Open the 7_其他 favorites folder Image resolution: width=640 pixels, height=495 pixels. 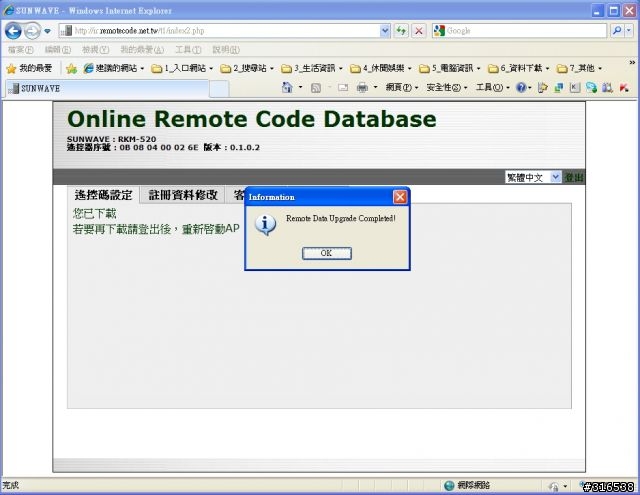(x=580, y=68)
